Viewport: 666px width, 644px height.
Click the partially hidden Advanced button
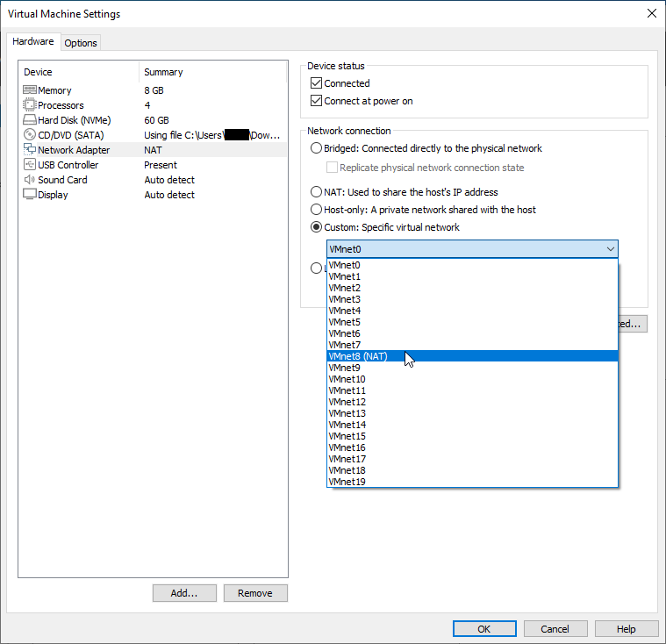coord(633,324)
